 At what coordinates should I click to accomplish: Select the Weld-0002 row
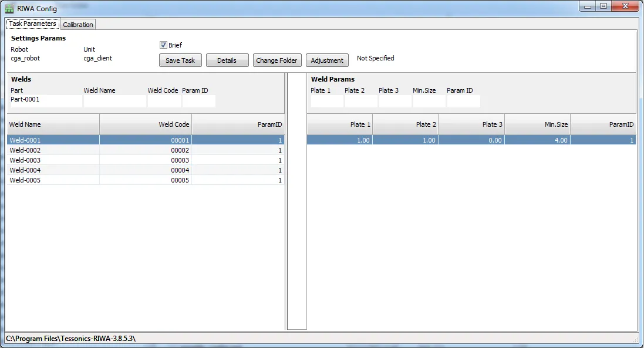click(53, 150)
